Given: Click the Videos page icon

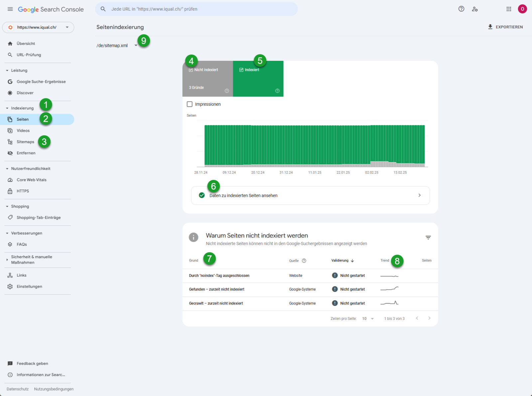Looking at the screenshot, I should (10, 131).
